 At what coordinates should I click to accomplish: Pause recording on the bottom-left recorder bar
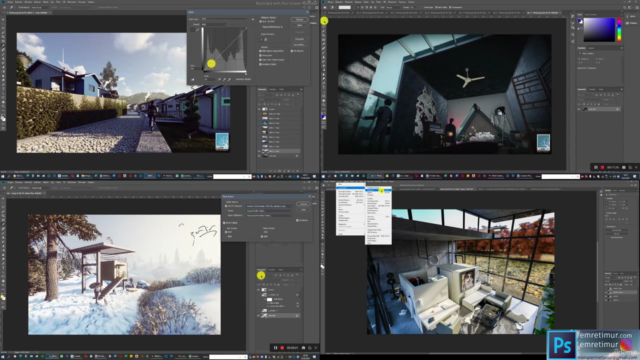(x=276, y=348)
